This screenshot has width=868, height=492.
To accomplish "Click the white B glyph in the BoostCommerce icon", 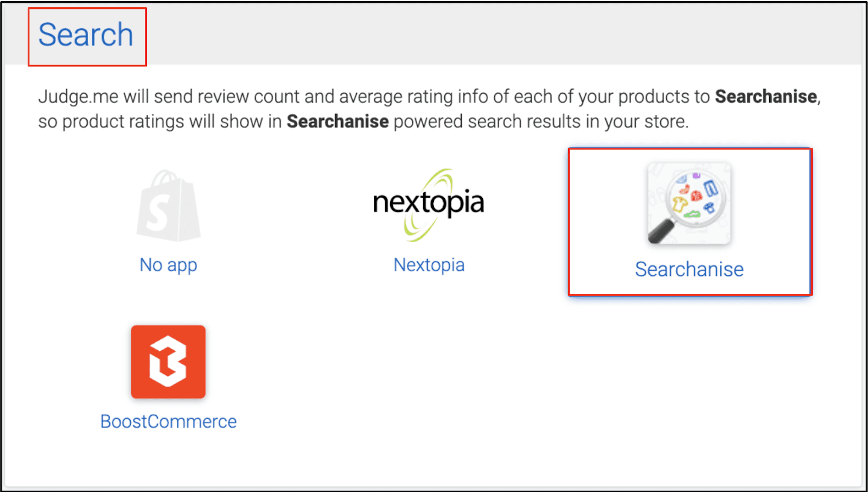I will [x=168, y=362].
